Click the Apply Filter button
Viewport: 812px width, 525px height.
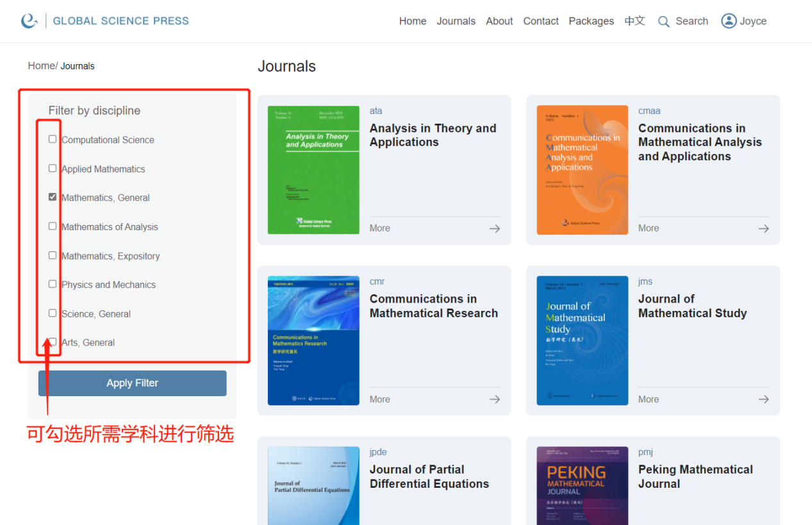[x=133, y=383]
